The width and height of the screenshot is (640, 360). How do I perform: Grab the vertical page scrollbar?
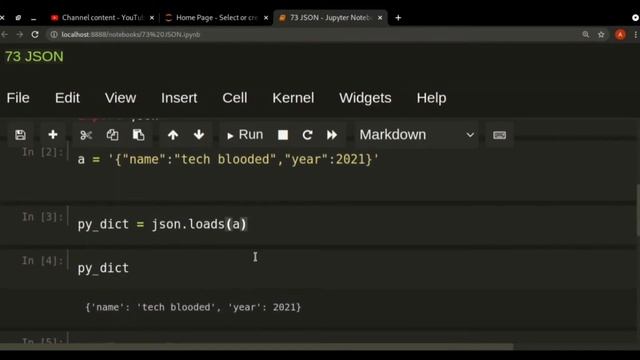coord(638,210)
